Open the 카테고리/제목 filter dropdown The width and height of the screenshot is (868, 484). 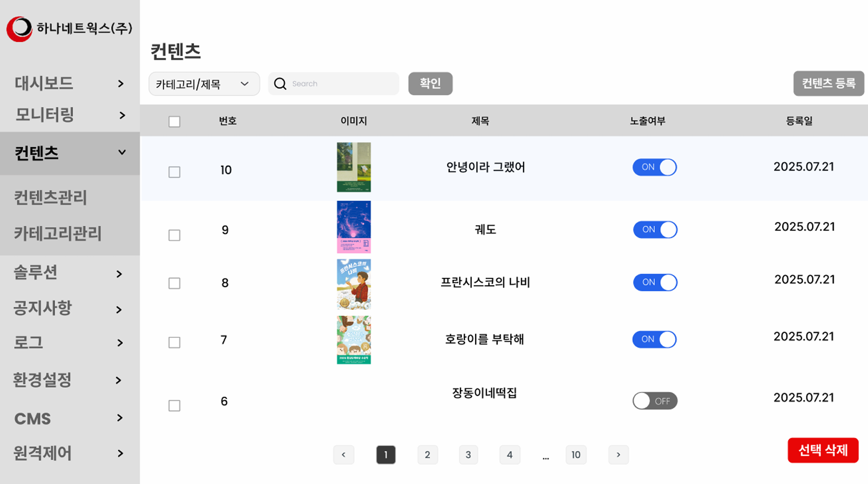tap(204, 84)
